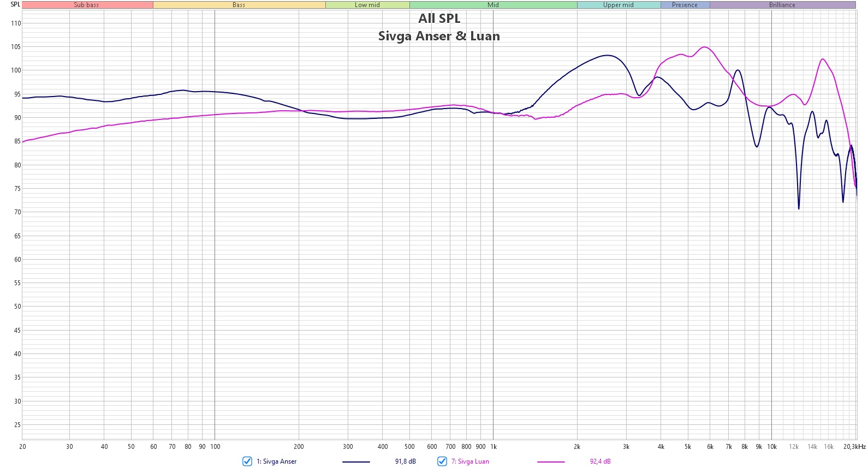This screenshot has height=468, width=868.
Task: Click the 20 Hz tick on frequency axis
Action: (x=22, y=447)
